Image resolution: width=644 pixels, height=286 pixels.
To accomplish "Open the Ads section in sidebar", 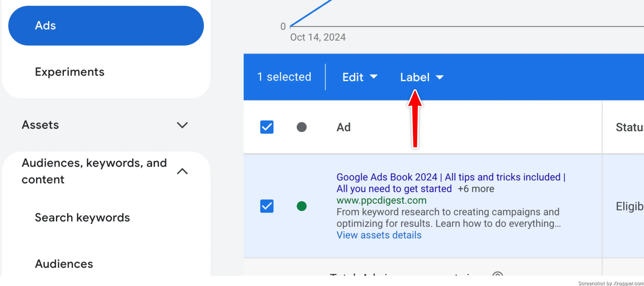I will point(106,25).
